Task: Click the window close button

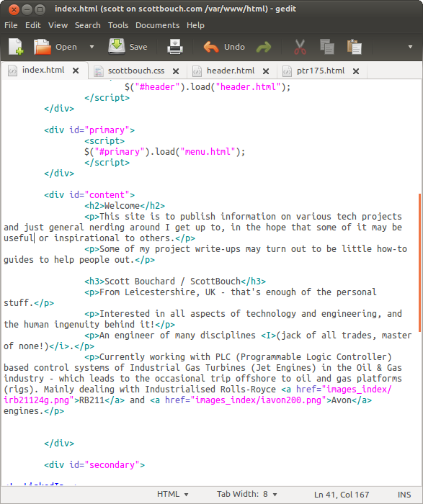Action: coord(14,9)
